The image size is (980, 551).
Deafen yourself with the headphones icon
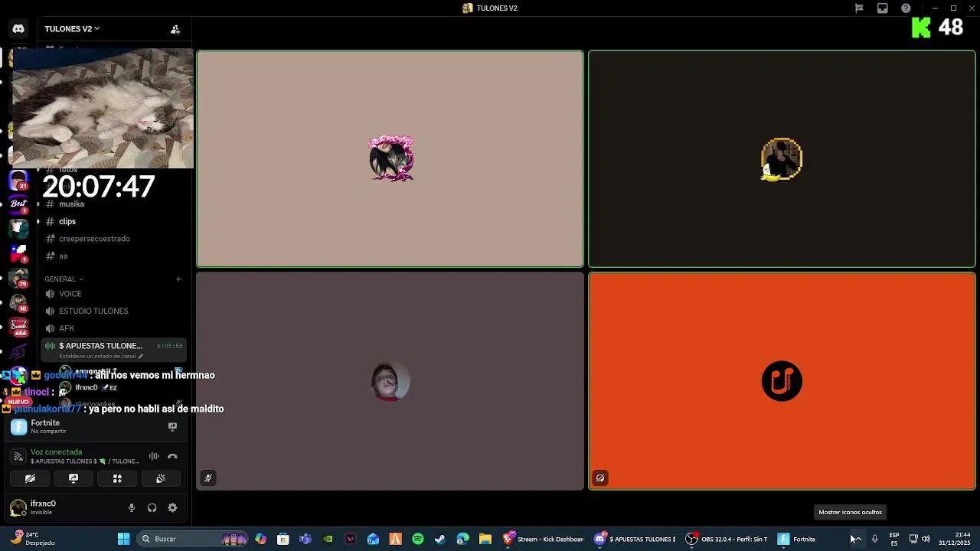[152, 507]
